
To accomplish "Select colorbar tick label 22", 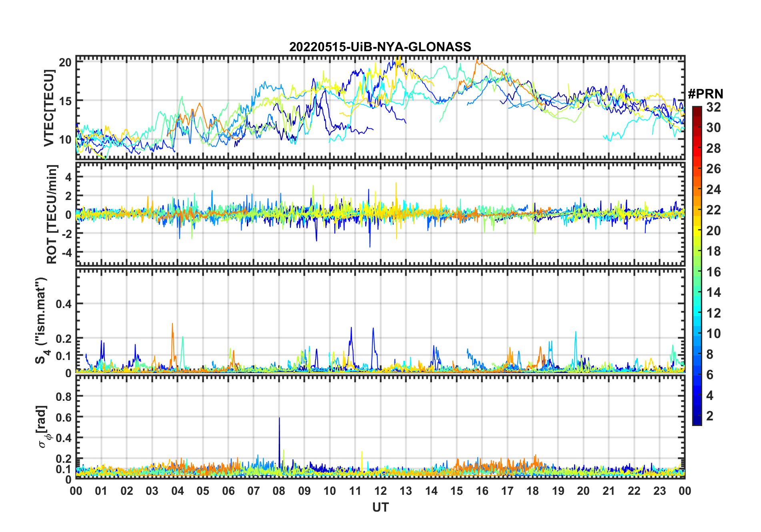I will pos(713,210).
